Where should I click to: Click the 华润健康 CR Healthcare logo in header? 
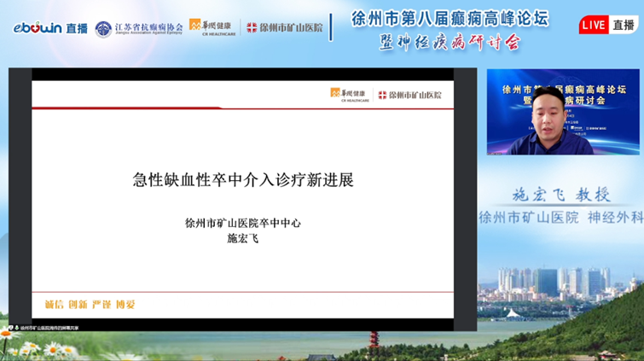tap(210, 27)
